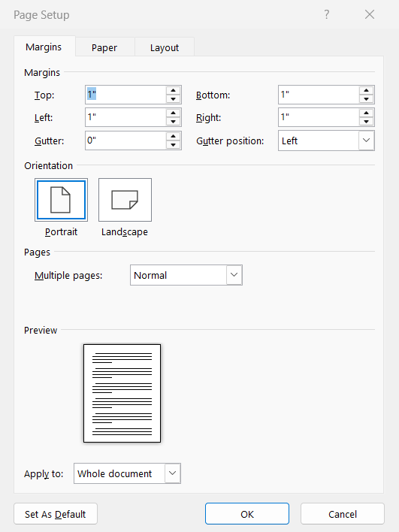Viewport: 399px width, 532px height.
Task: Close the Page Setup dialog
Action: pos(370,14)
